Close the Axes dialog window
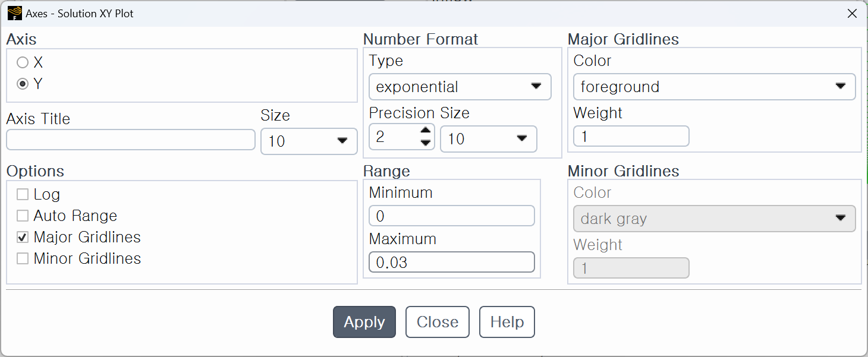The image size is (868, 357). pos(852,14)
